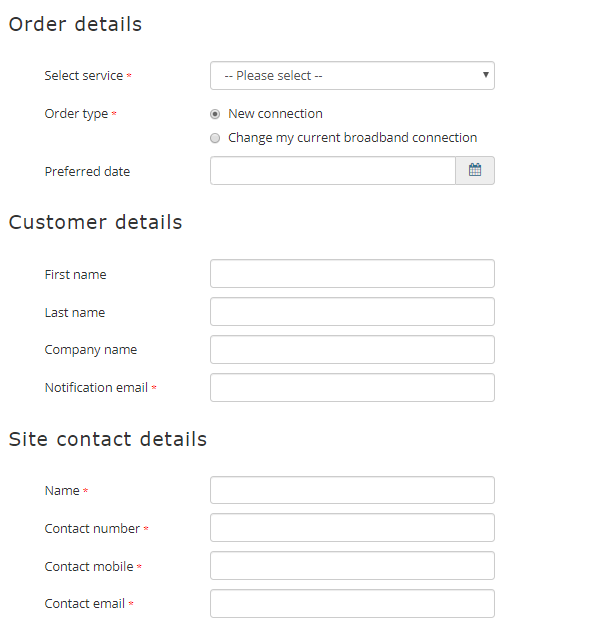Image resolution: width=611 pixels, height=631 pixels.
Task: Click the Contact email input box
Action: click(x=352, y=604)
